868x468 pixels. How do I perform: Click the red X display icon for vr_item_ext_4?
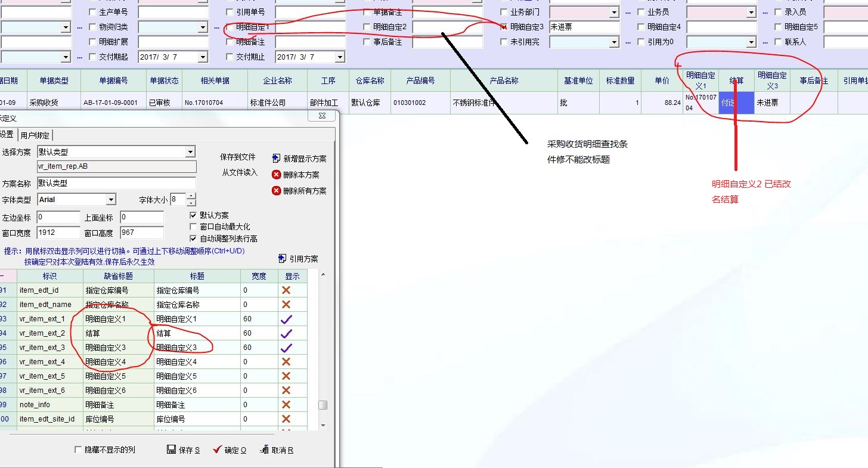pos(286,362)
